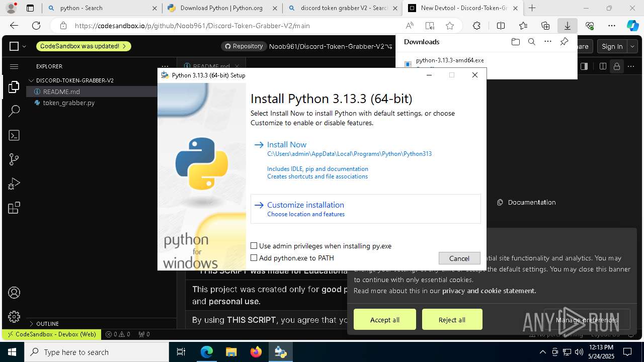644x362 pixels.
Task: Open Firefox from the taskbar
Action: coord(256,352)
